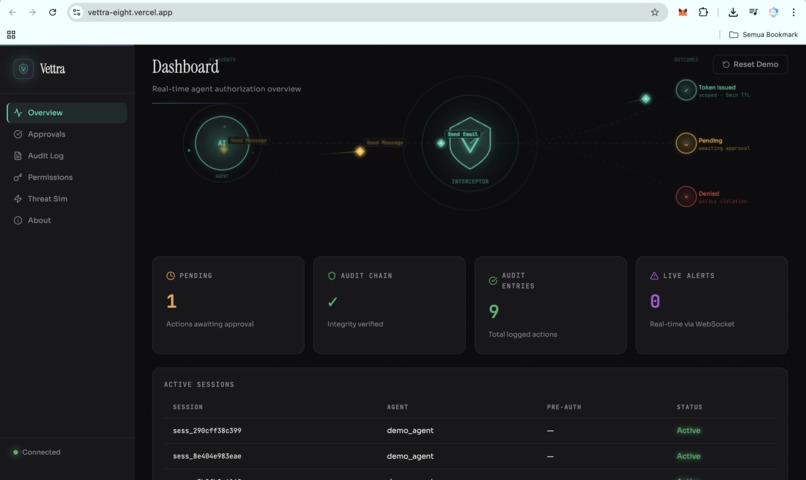The height and width of the screenshot is (480, 806).
Task: Click the site info icon in address bar
Action: [x=77, y=12]
